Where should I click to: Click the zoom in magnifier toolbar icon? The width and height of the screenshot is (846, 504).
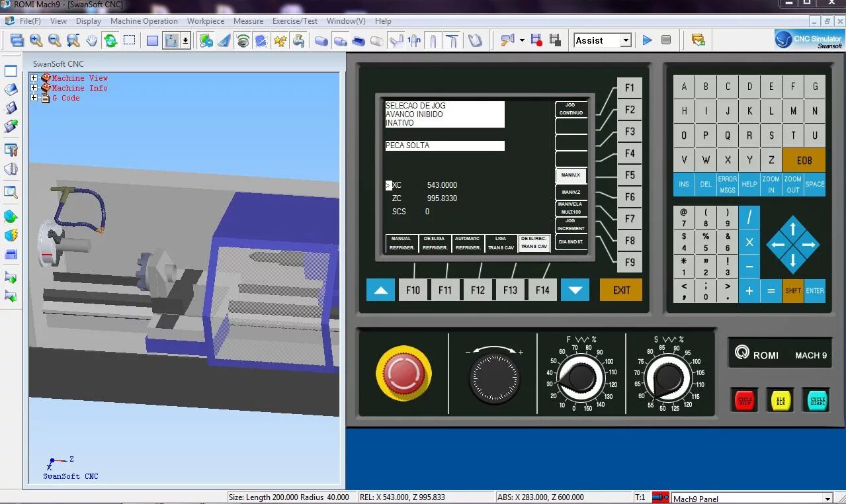pyautogui.click(x=36, y=40)
